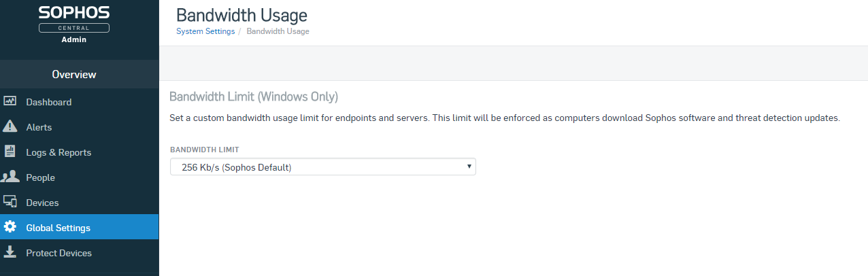Screen dimensions: 868x276
Task: Click the Alerts warning triangle icon
Action: (10, 126)
